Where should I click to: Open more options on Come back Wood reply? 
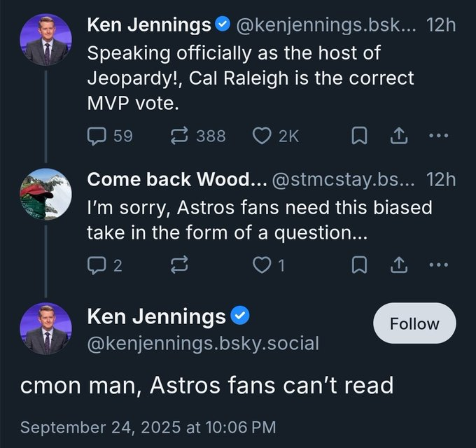[x=439, y=265]
